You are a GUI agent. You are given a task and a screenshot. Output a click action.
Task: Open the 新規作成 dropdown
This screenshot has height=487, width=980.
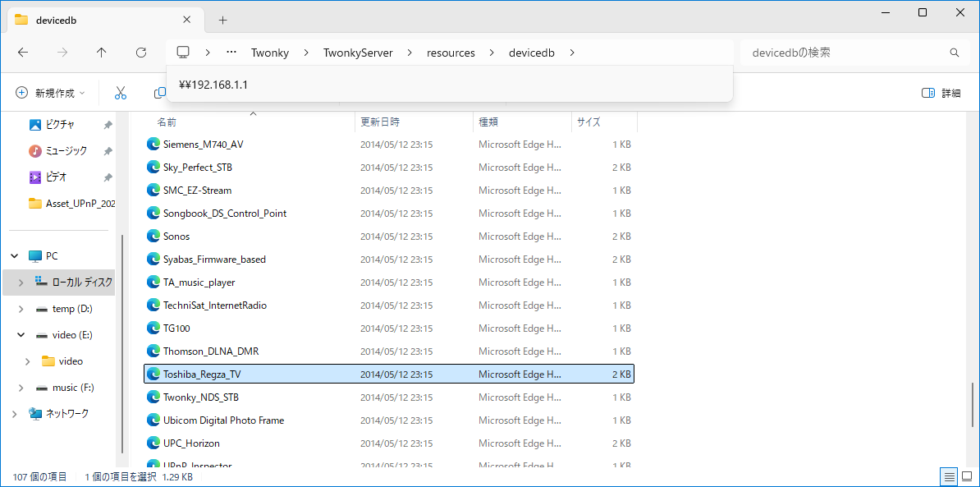point(51,93)
